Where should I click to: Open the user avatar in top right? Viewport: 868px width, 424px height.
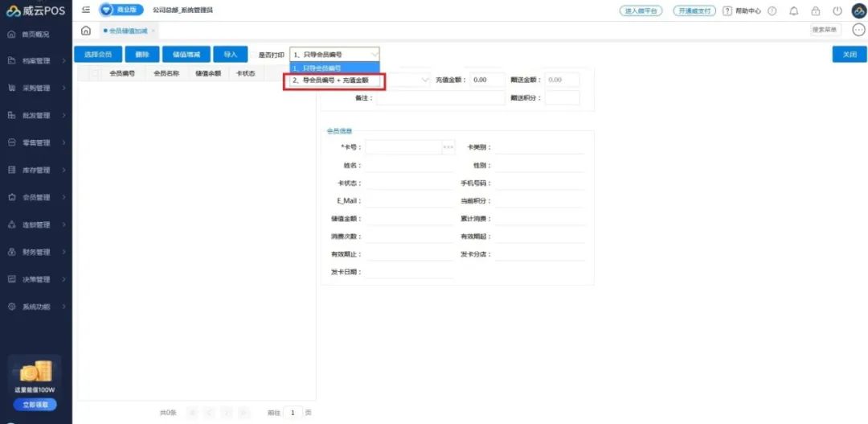pos(858,11)
